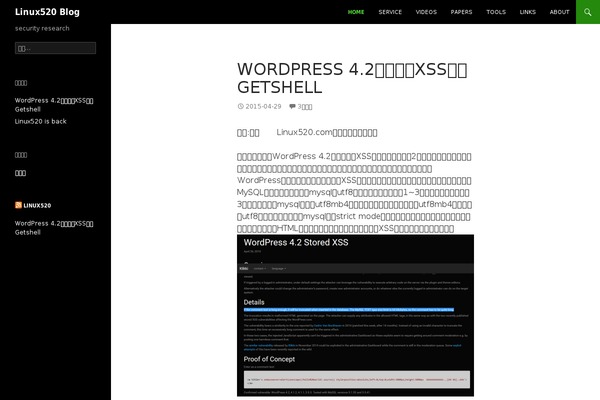Click the comments count link beside date
This screenshot has width=600, height=400.
coord(305,107)
